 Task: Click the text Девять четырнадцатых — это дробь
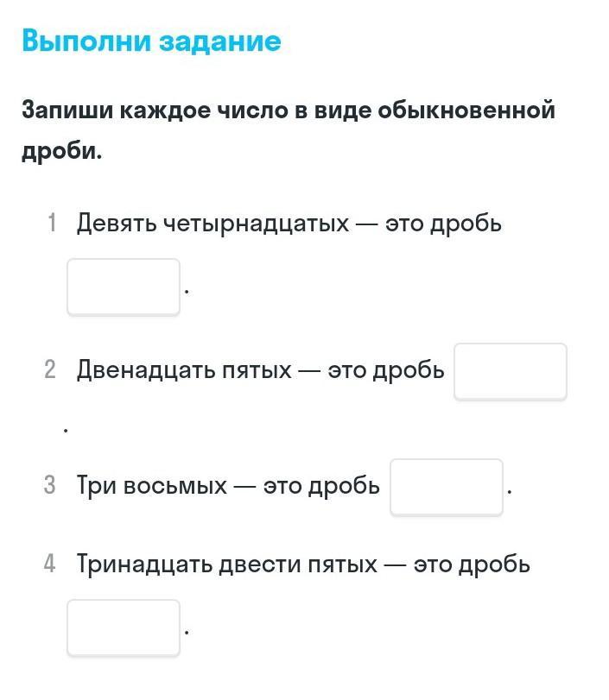(289, 224)
